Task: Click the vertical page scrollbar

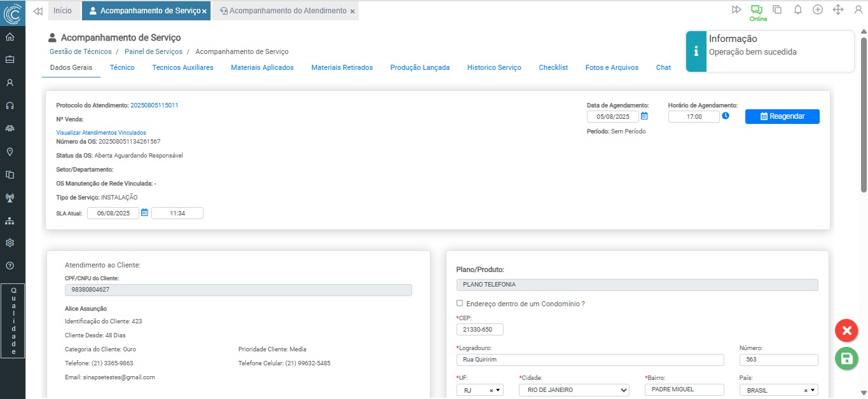Action: click(864, 114)
